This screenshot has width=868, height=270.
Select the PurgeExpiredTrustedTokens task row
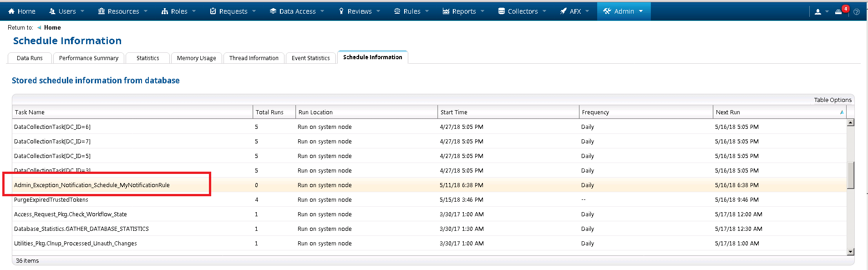point(51,200)
